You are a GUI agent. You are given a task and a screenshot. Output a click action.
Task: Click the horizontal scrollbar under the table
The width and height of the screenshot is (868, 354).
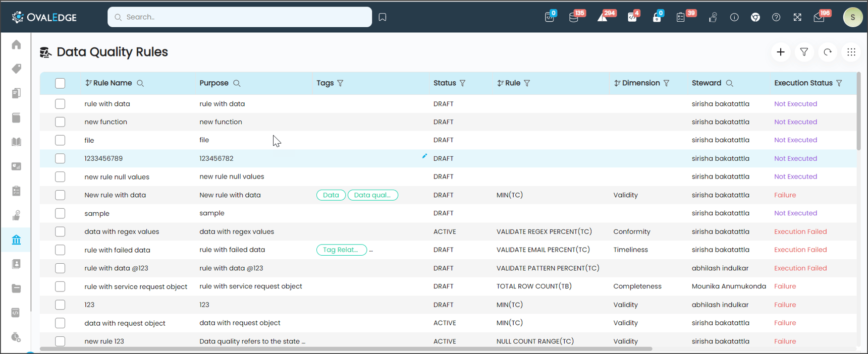[346, 348]
